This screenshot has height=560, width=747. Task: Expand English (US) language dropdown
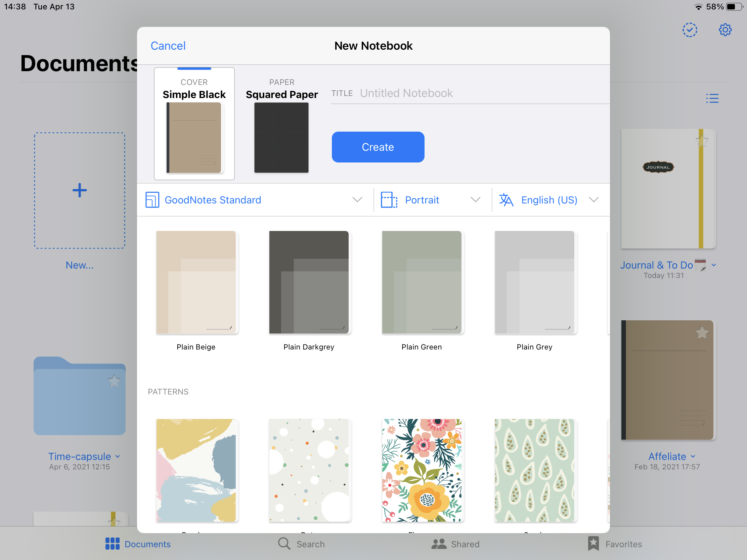(594, 200)
